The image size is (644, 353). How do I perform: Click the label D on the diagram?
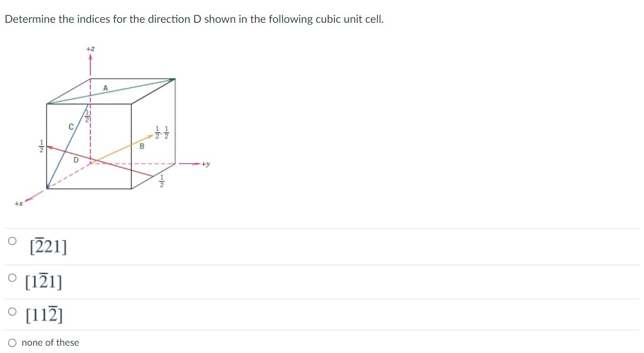[x=76, y=160]
